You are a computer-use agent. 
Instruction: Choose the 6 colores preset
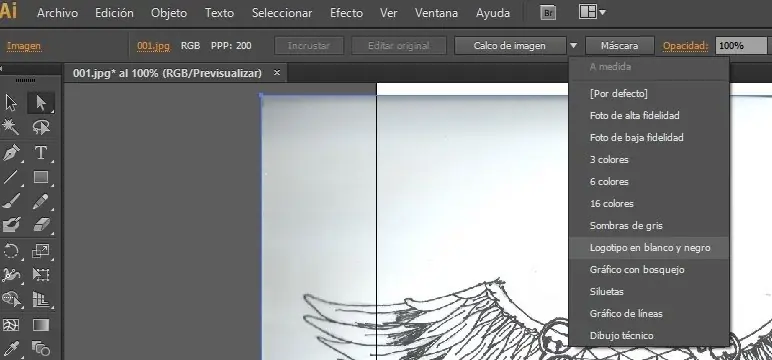tap(648, 182)
